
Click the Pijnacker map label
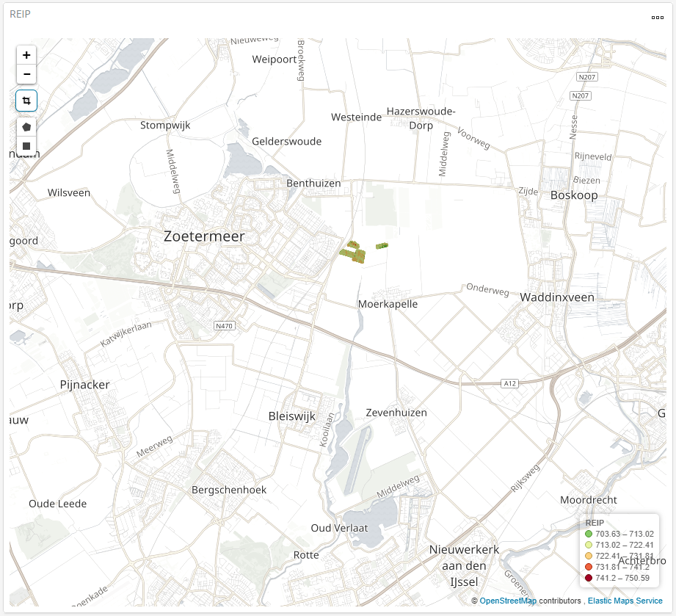coord(85,385)
